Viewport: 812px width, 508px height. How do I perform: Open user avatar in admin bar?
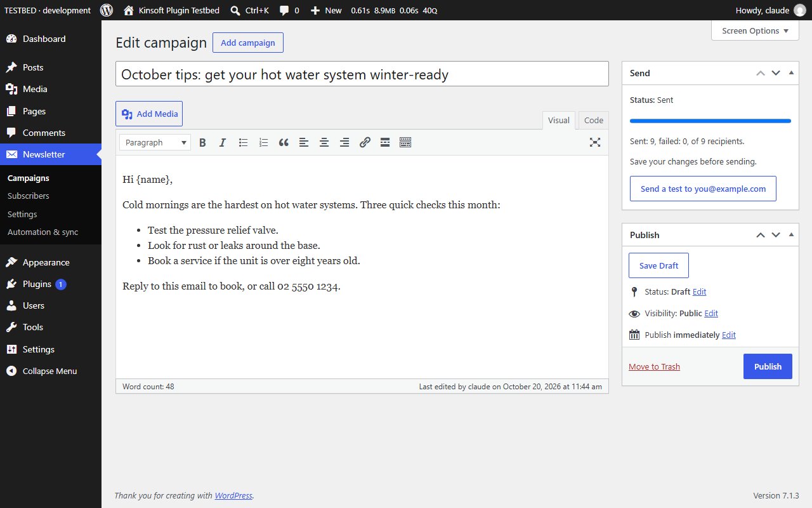(x=800, y=10)
